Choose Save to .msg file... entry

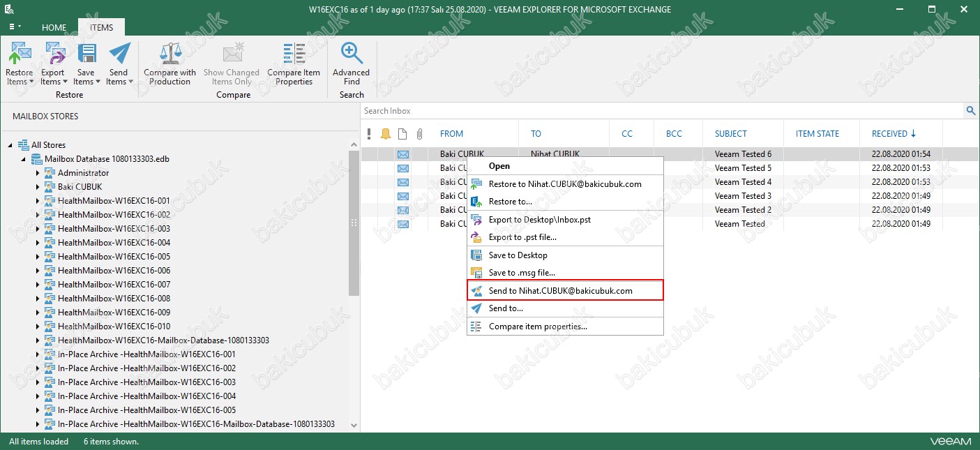pos(565,273)
